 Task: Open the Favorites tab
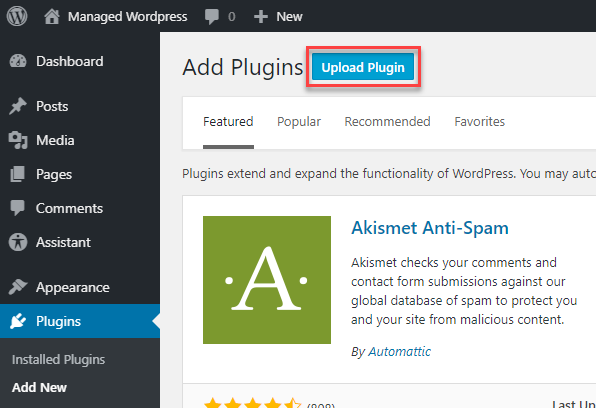(x=479, y=122)
